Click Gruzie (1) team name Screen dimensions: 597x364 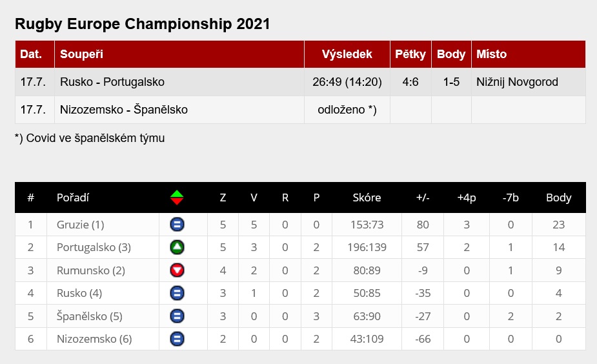(x=81, y=225)
